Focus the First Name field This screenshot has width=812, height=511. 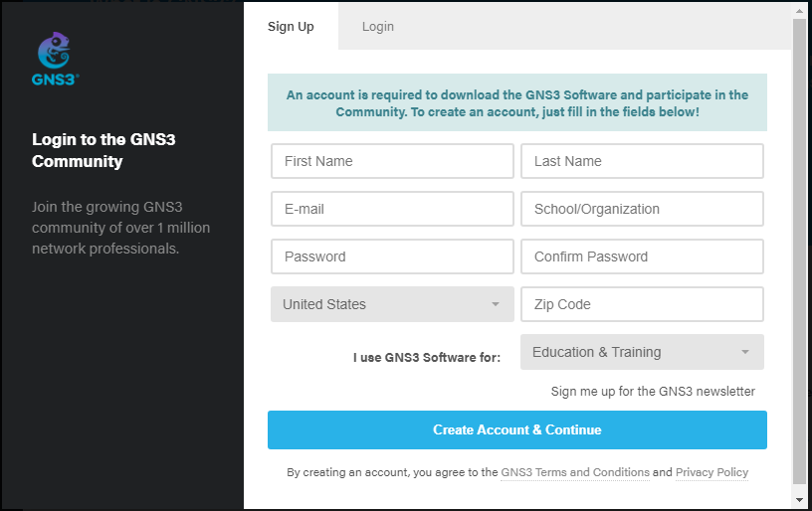click(392, 161)
